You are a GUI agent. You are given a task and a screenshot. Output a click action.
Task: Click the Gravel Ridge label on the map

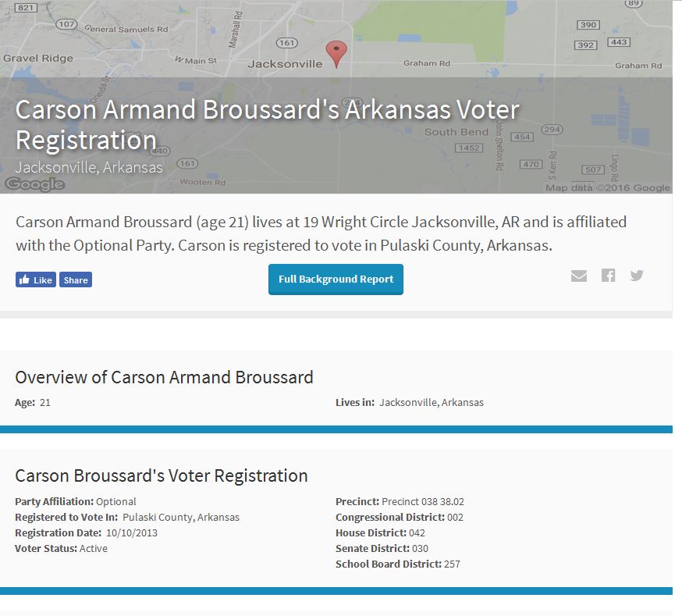click(x=38, y=58)
